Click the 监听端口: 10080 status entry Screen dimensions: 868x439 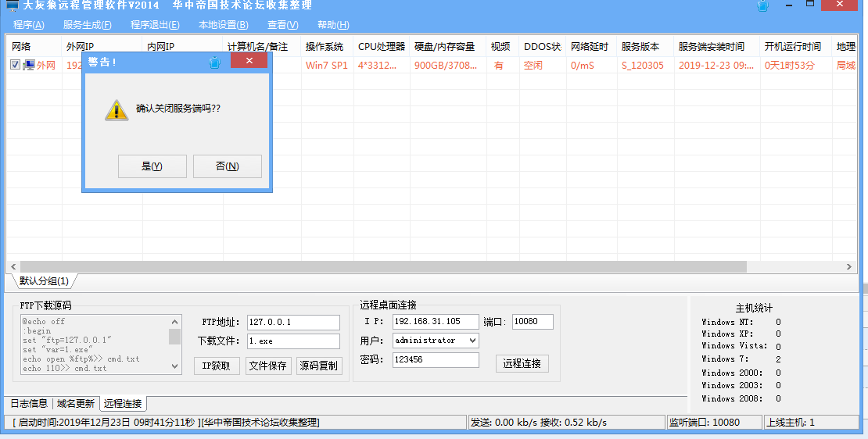coord(713,423)
